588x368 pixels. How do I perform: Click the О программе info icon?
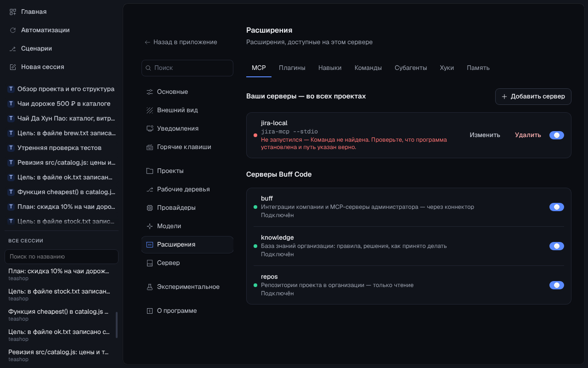coord(150,310)
